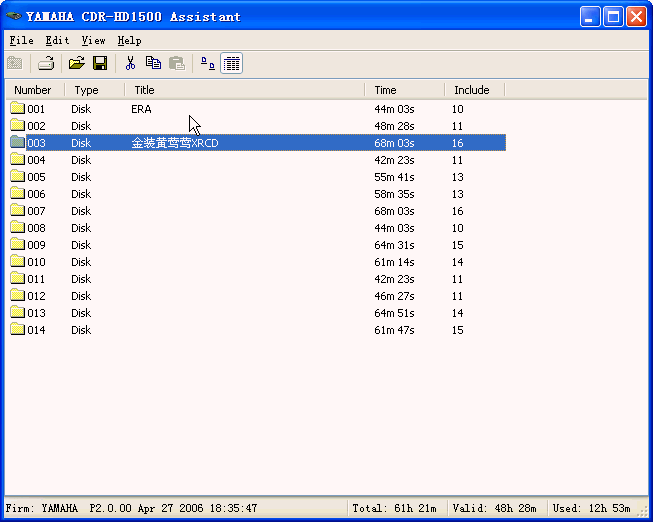
Task: Save using the floppy disk icon
Action: 100,63
